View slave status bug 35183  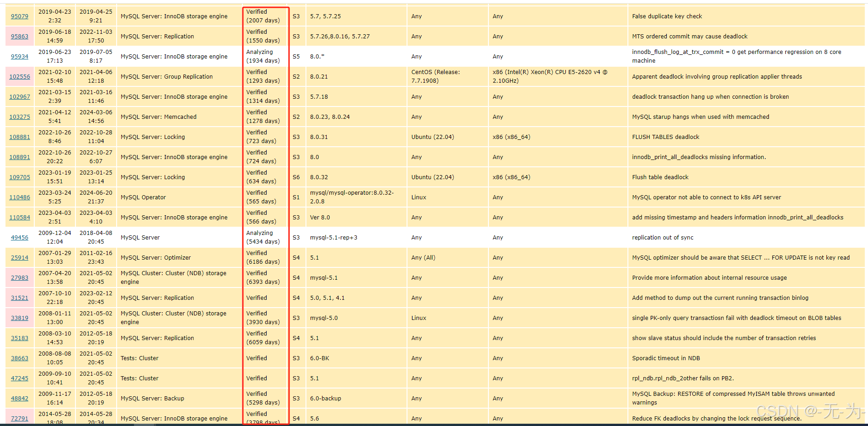point(20,338)
